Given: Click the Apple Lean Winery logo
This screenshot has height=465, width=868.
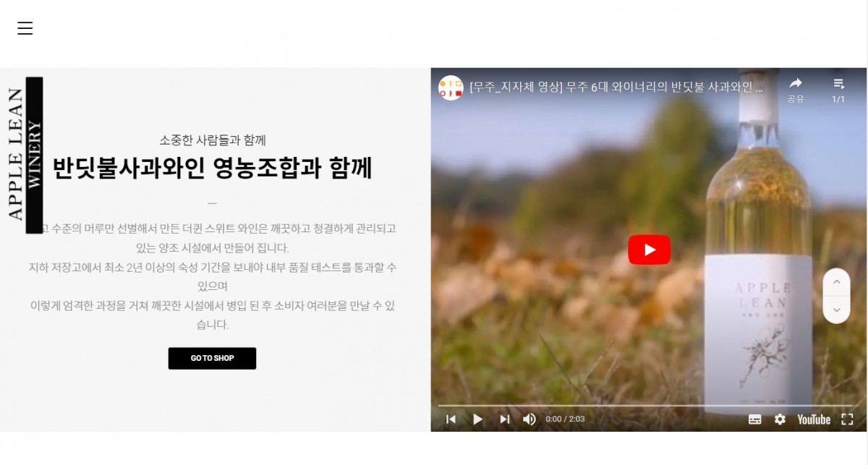Looking at the screenshot, I should point(25,155).
